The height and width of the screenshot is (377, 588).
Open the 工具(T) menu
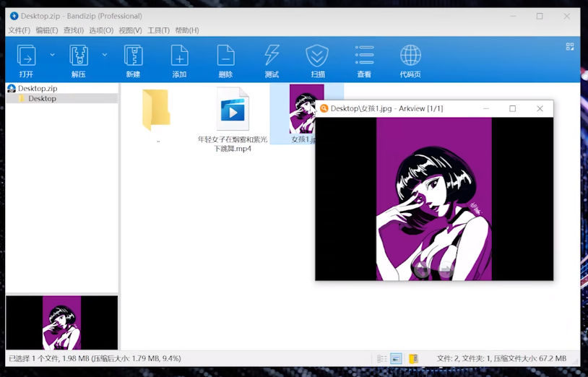158,30
